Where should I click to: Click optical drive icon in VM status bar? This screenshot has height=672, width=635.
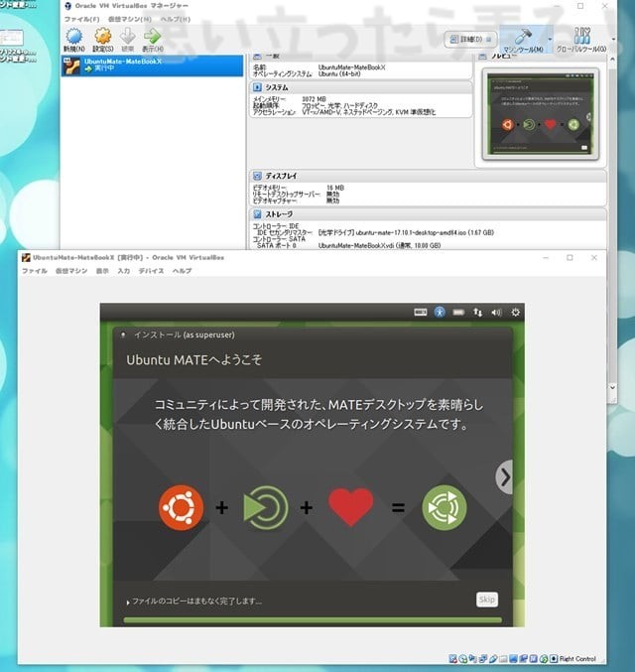coord(463,659)
